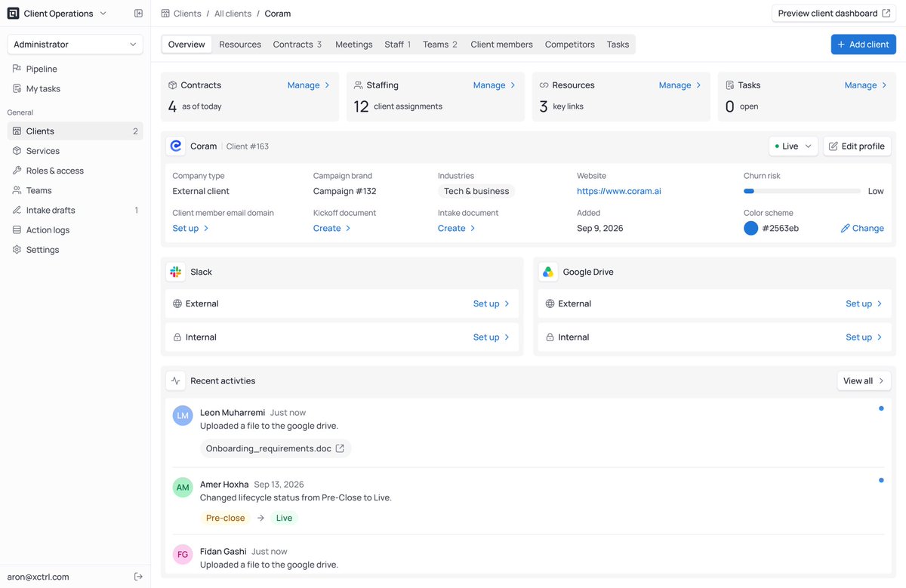Click the pencil icon next to Change
The width and height of the screenshot is (906, 588).
click(845, 228)
